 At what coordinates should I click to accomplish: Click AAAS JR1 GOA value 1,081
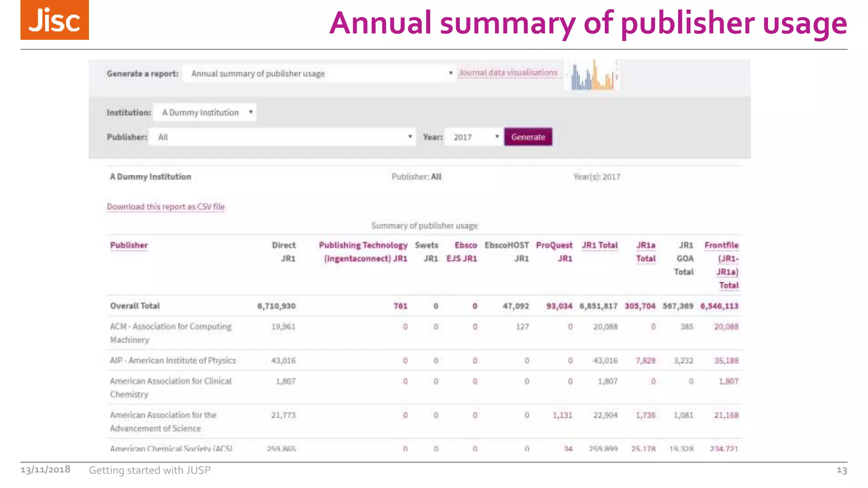click(684, 415)
